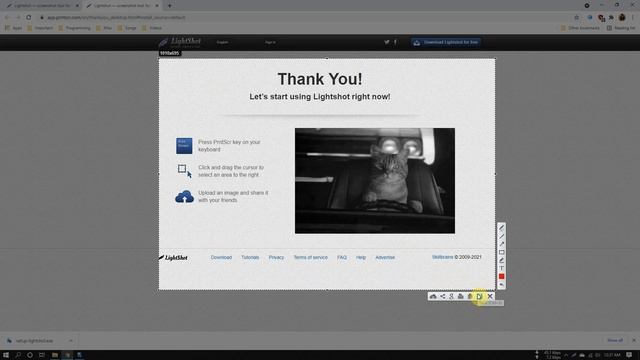Open Lightshot Twitter page icon

(387, 42)
